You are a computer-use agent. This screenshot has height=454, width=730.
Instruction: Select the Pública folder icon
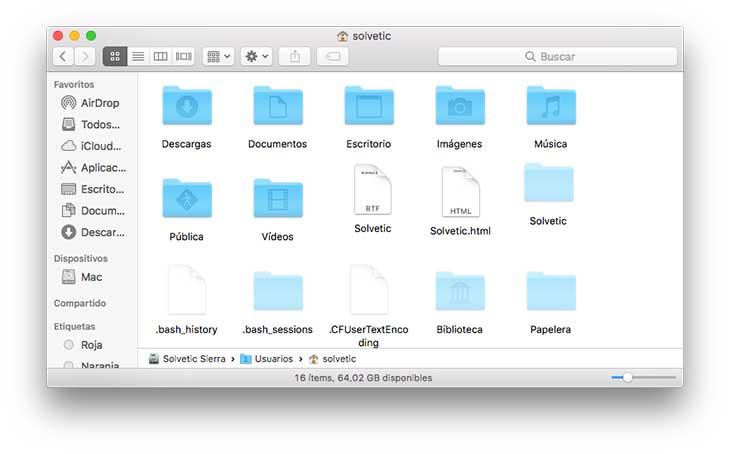[187, 199]
